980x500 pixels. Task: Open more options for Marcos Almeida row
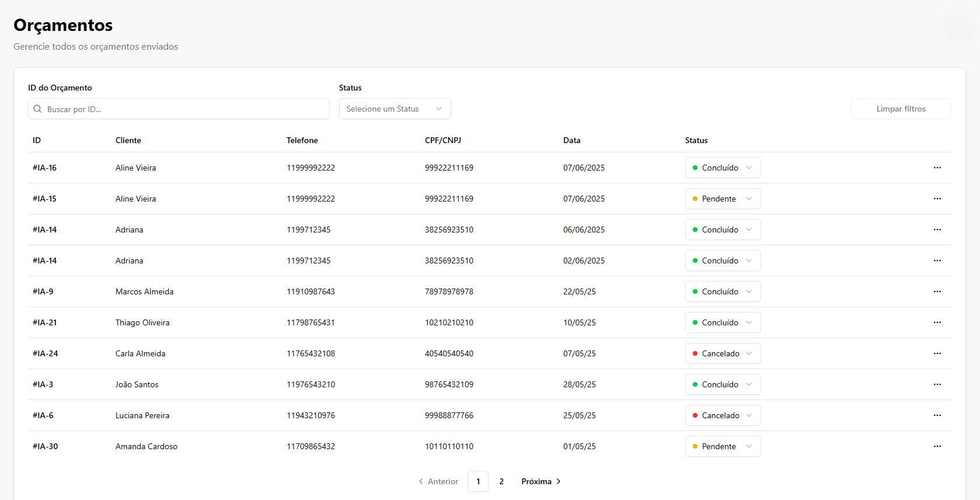pos(937,291)
